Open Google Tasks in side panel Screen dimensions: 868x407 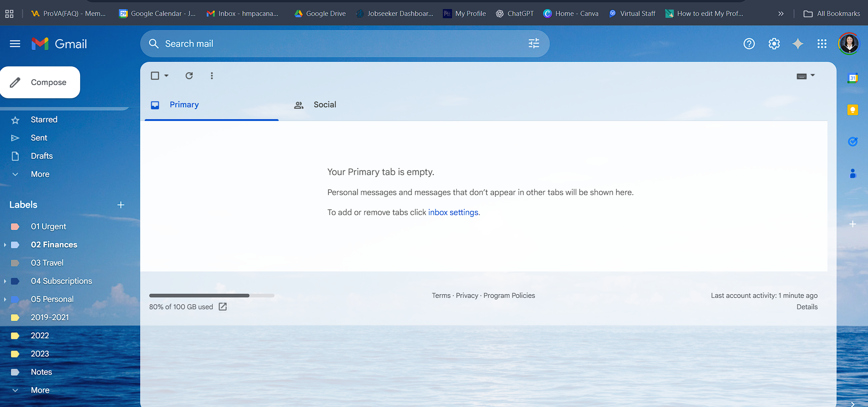click(853, 141)
